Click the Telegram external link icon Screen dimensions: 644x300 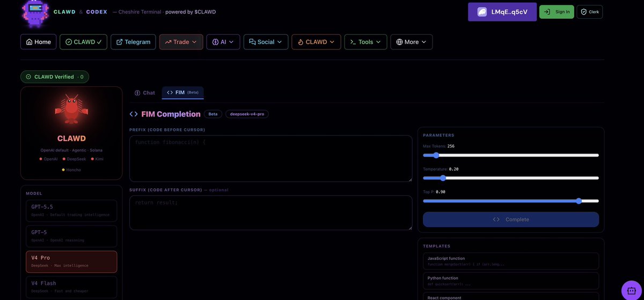coord(119,42)
